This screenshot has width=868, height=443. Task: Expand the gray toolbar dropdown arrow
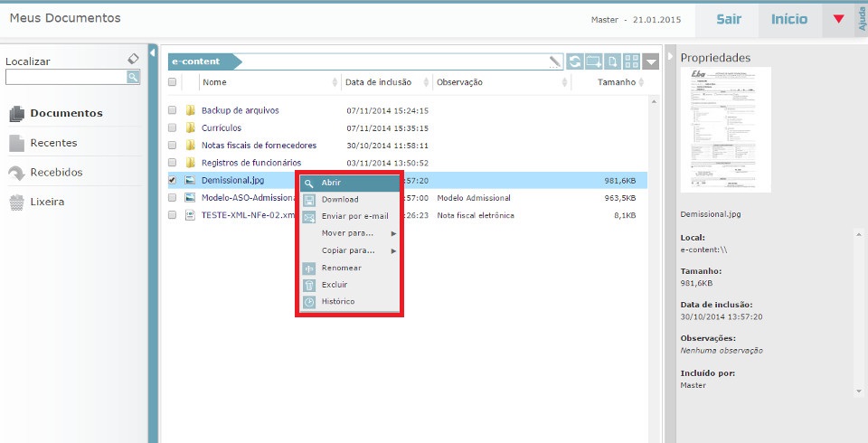[x=652, y=61]
